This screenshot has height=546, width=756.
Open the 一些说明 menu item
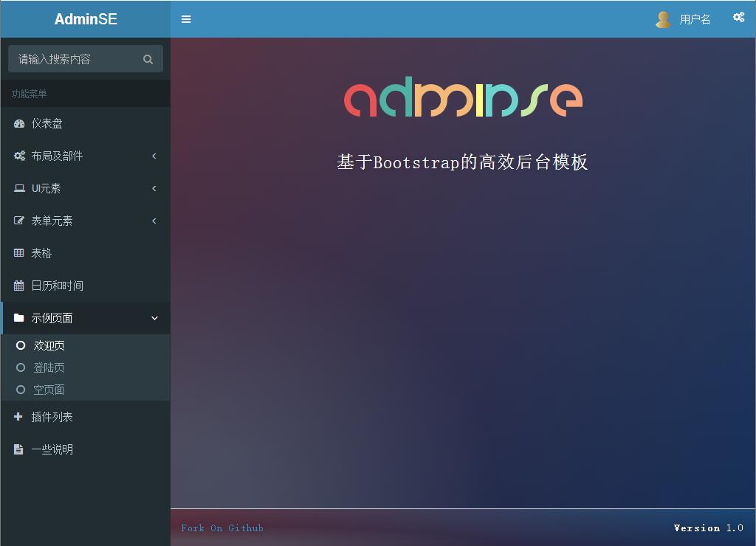tap(86, 449)
